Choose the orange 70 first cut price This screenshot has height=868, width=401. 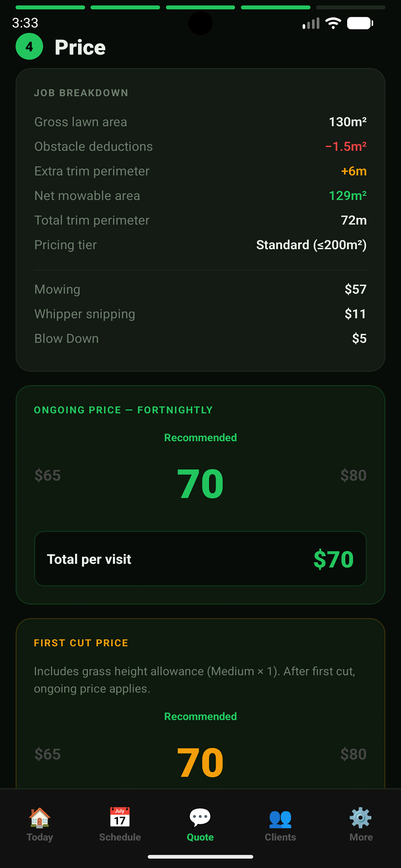[x=200, y=762]
